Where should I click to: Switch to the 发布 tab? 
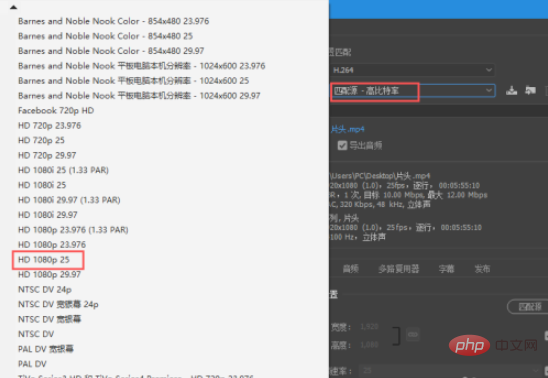(482, 269)
